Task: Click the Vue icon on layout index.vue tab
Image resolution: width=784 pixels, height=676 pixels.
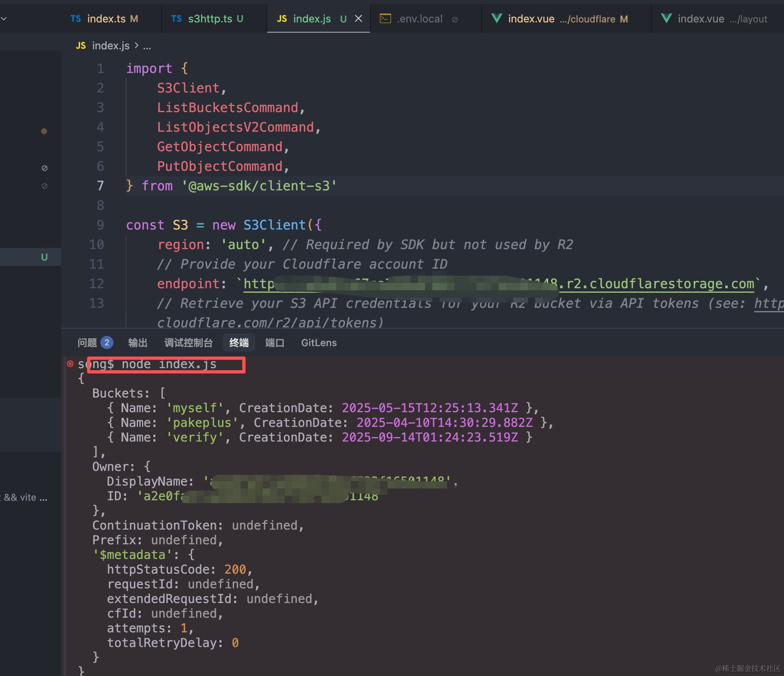Action: [666, 18]
